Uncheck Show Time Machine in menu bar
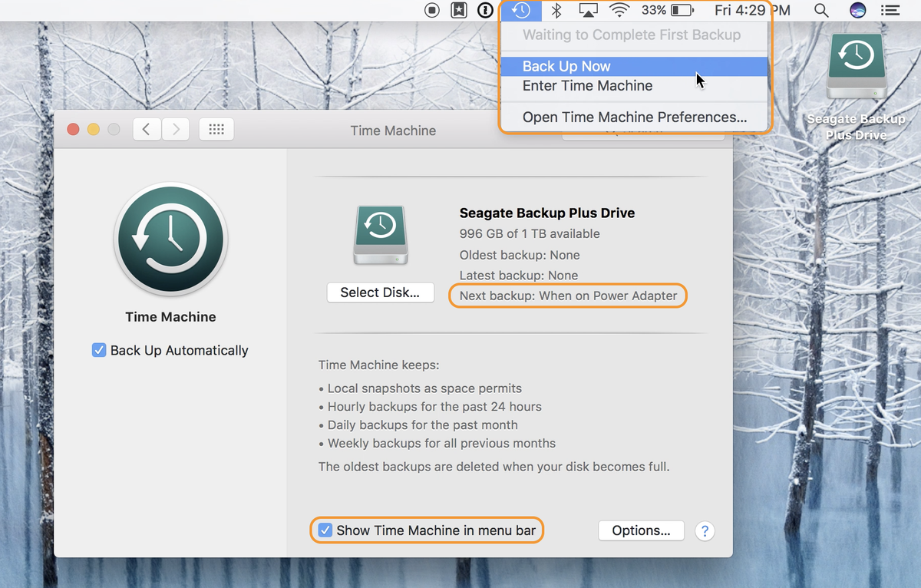This screenshot has height=588, width=921. [x=325, y=530]
